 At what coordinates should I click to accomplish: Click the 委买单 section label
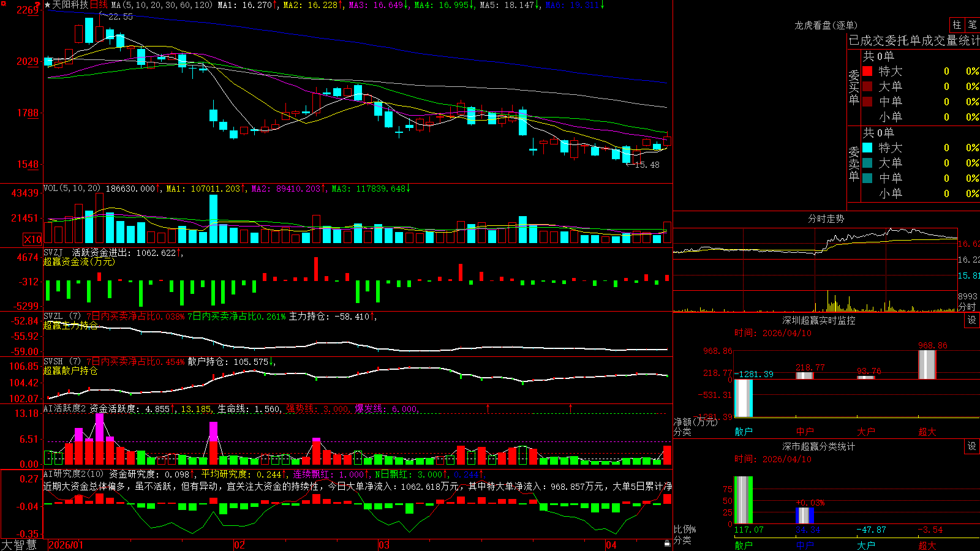(854, 87)
